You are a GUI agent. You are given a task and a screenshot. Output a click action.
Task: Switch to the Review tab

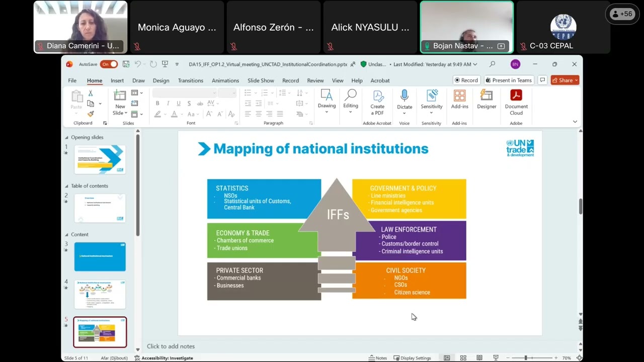tap(315, 80)
